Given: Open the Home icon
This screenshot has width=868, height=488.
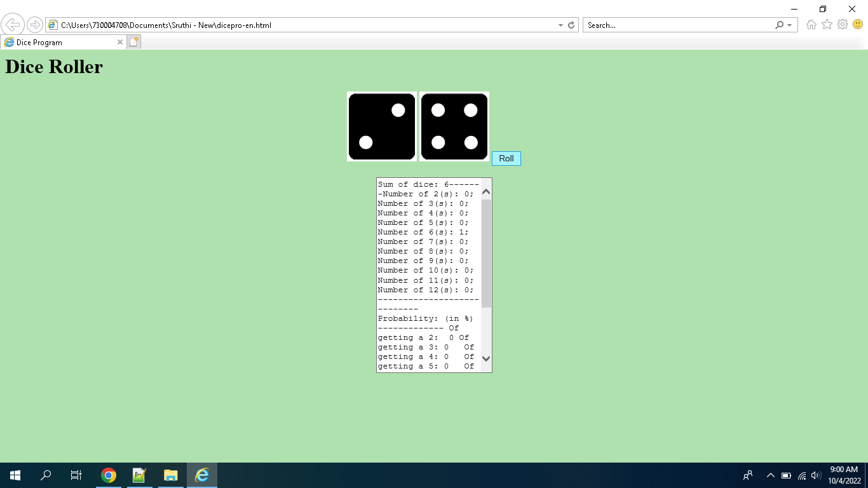Looking at the screenshot, I should 811,25.
